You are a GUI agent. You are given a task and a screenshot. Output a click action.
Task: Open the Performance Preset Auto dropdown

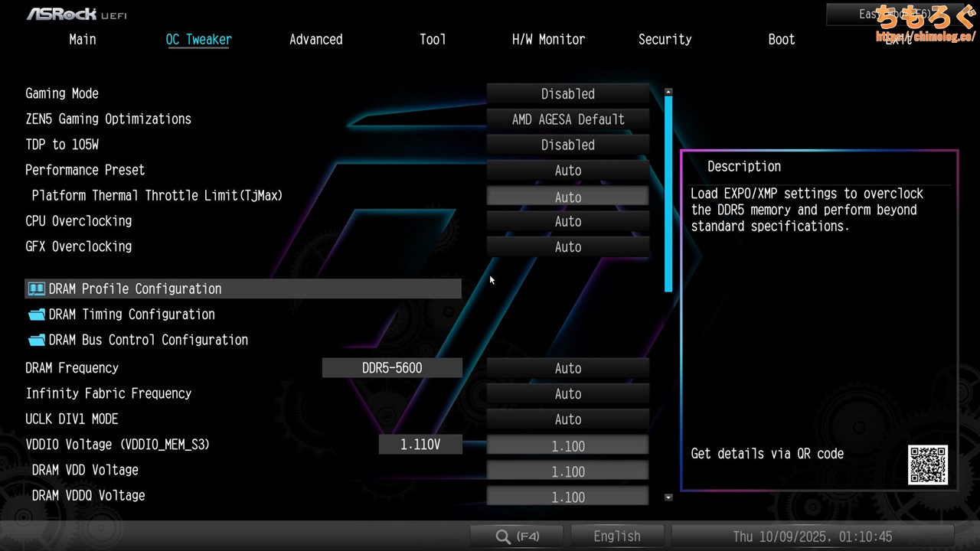pos(567,171)
